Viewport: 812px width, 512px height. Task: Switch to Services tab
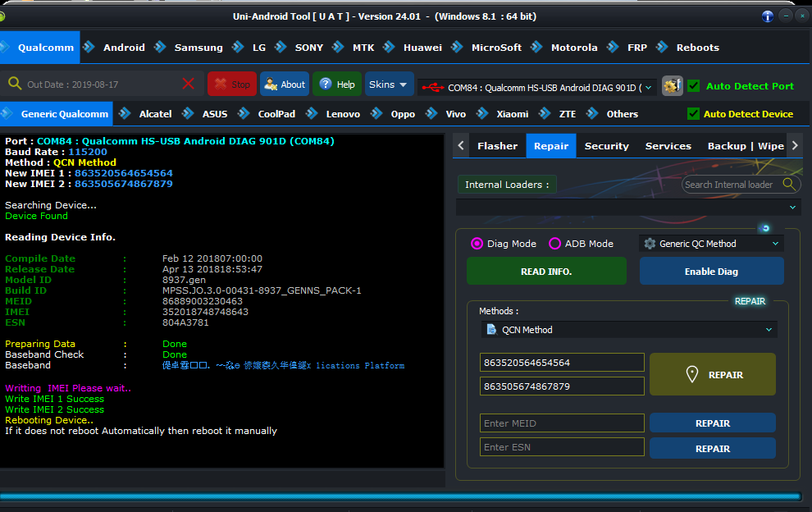tap(668, 146)
